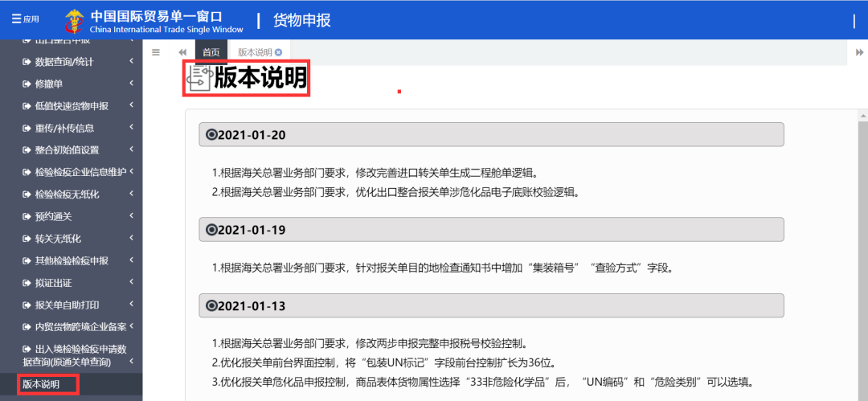Expand 检验检疫无纸化 chevron

pyautogui.click(x=131, y=194)
